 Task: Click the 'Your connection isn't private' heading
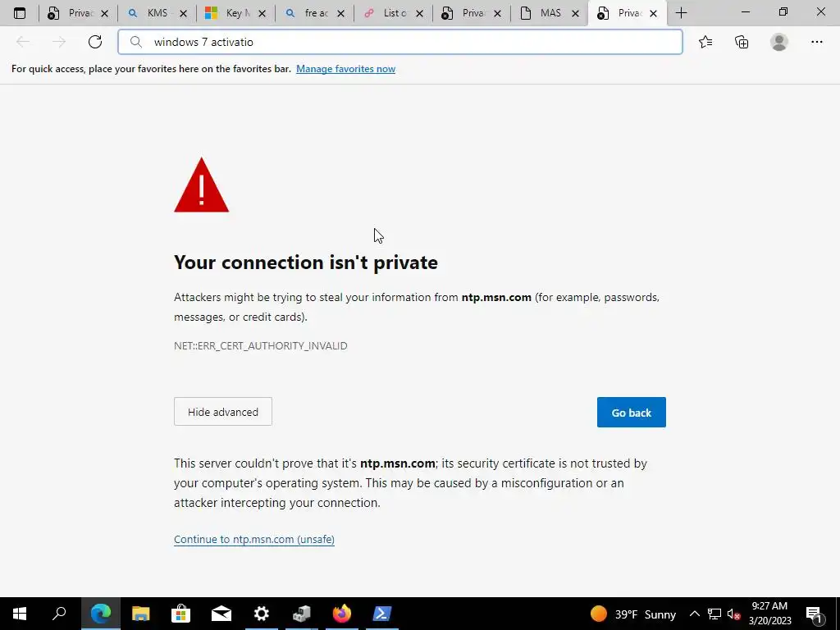point(306,262)
